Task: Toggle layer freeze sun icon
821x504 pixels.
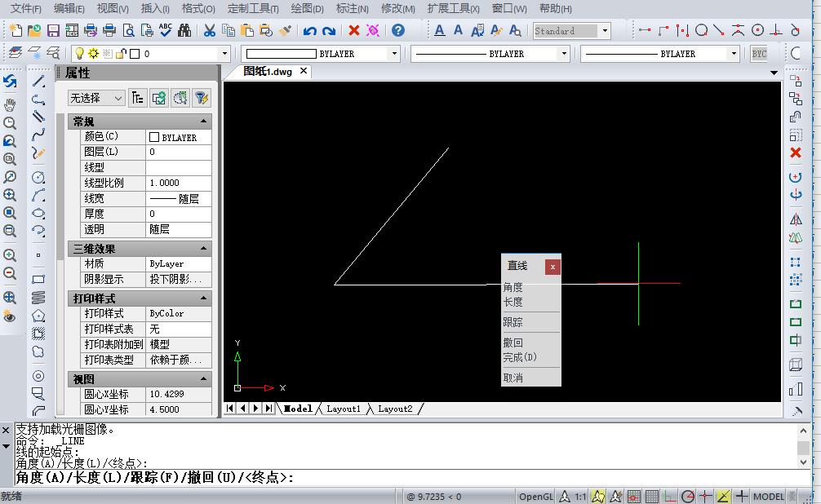Action: coord(94,53)
